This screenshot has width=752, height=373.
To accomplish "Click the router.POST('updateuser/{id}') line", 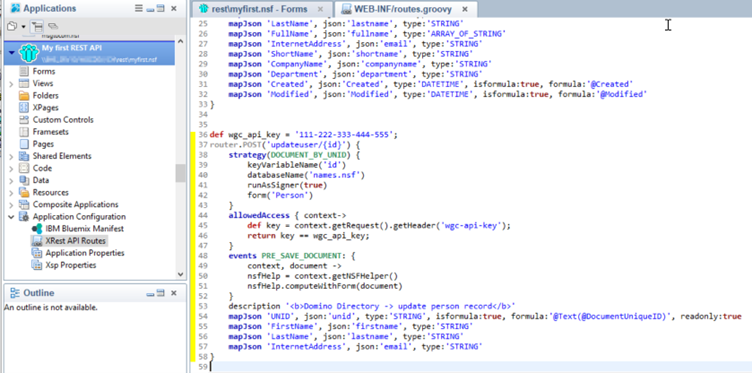I will coord(284,145).
